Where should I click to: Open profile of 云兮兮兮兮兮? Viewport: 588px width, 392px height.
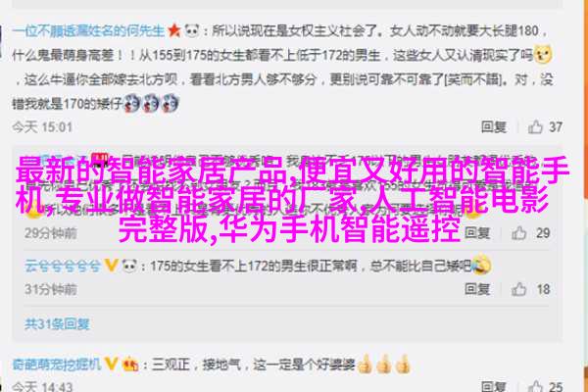click(x=63, y=266)
